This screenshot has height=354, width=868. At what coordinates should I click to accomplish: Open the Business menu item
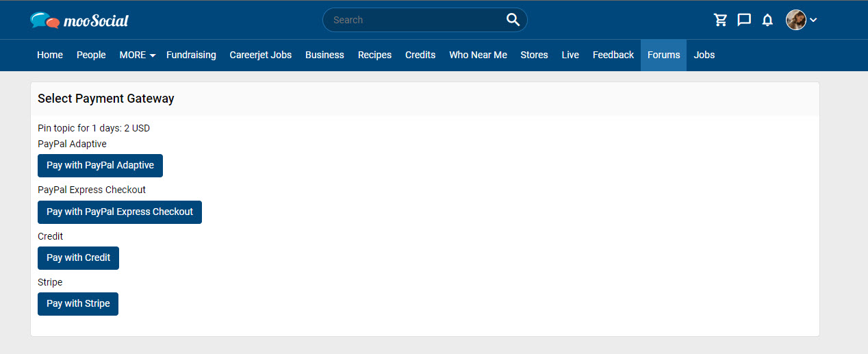pos(324,55)
